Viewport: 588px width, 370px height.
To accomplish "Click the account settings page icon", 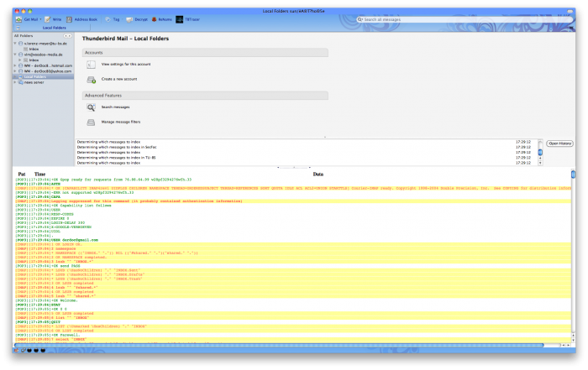I will (x=91, y=65).
